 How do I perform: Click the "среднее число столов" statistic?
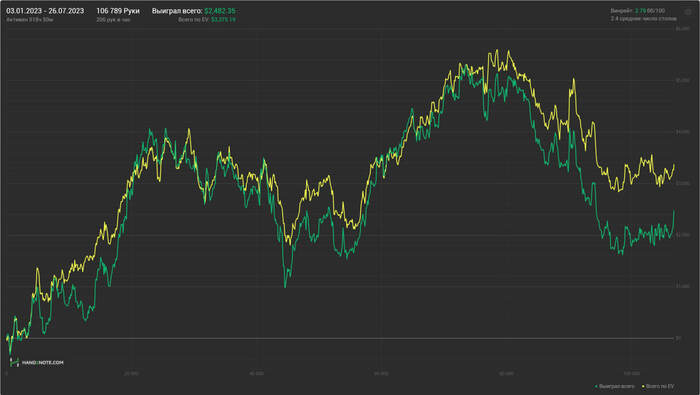coord(644,19)
